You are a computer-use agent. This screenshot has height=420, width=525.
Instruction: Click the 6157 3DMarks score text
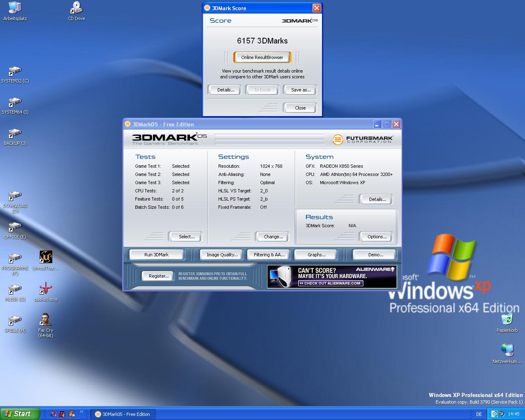point(262,41)
